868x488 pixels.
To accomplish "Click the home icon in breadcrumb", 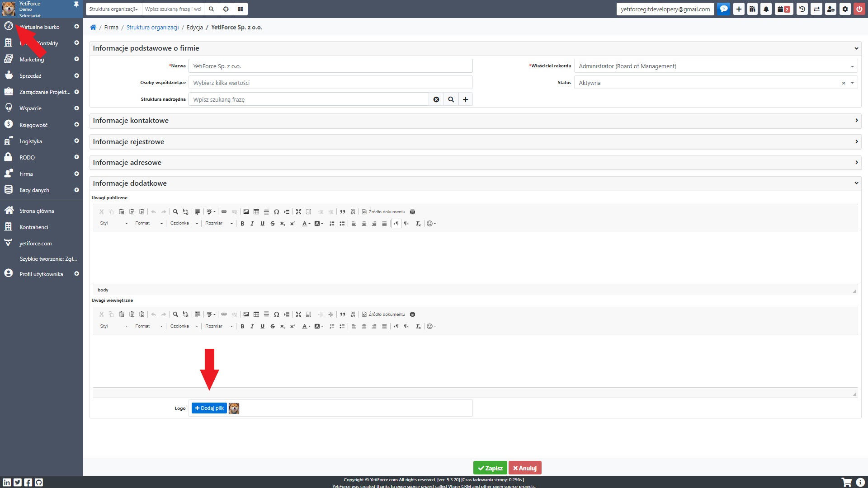I will pos(93,27).
